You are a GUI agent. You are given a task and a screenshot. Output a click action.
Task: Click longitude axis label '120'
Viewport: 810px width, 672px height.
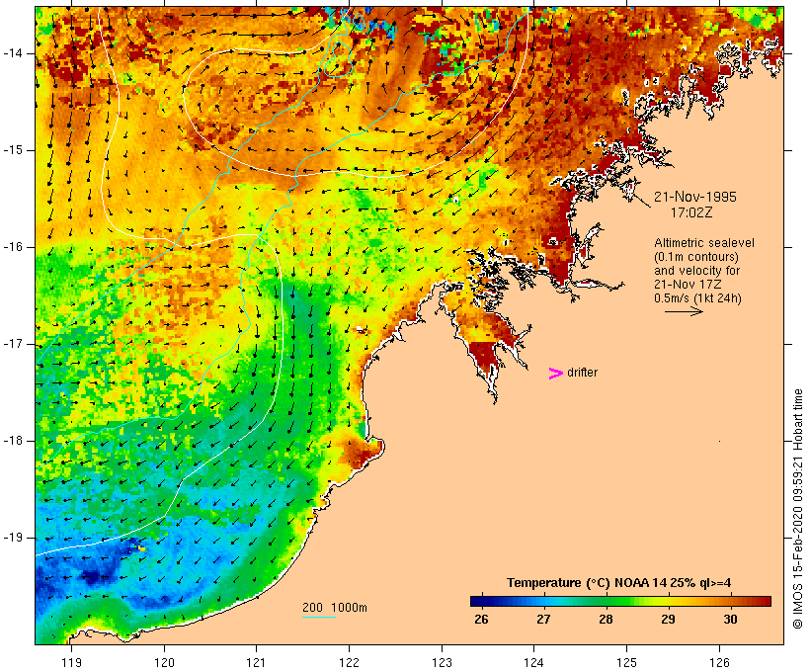[x=164, y=662]
